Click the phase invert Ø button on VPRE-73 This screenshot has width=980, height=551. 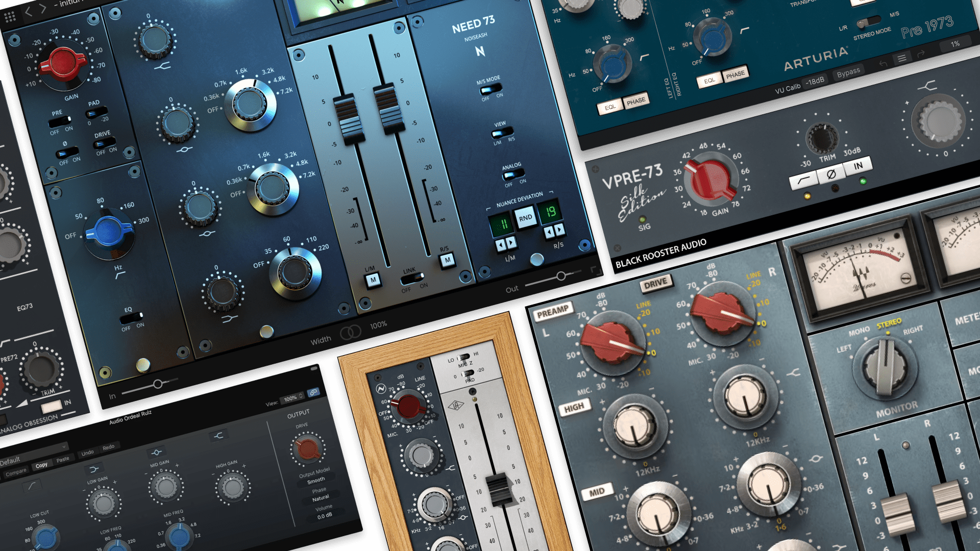[x=831, y=174]
